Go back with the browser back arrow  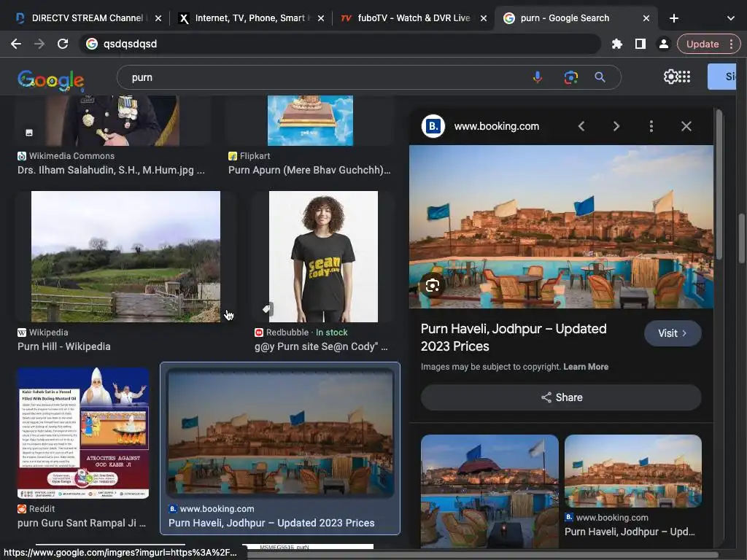click(16, 44)
